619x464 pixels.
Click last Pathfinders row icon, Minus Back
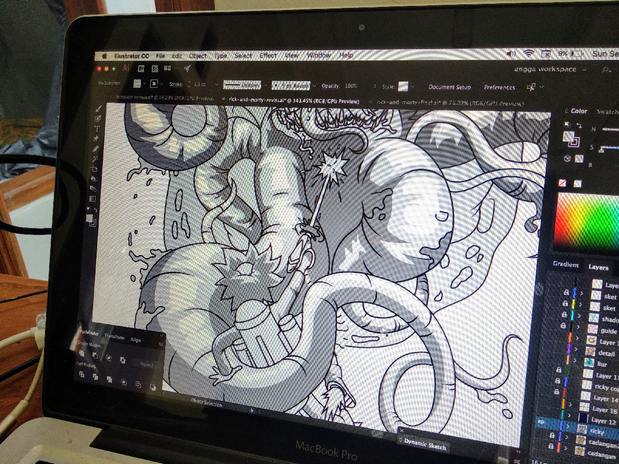(x=153, y=387)
